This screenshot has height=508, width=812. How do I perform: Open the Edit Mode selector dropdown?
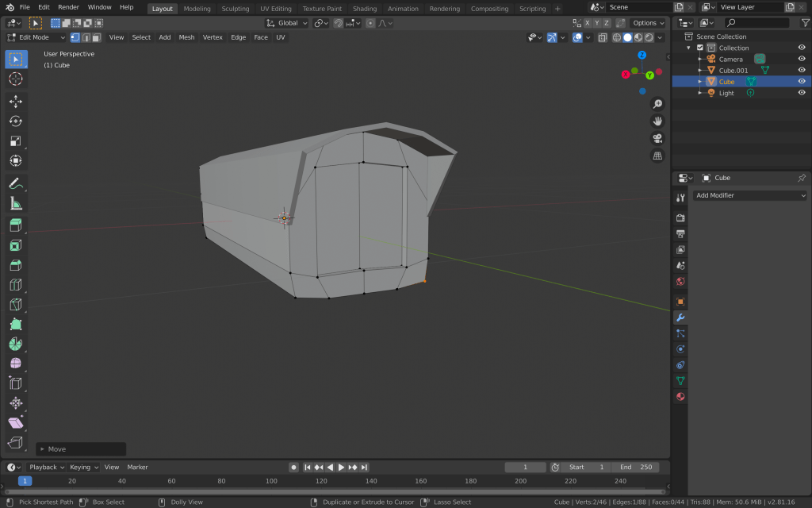(x=36, y=37)
